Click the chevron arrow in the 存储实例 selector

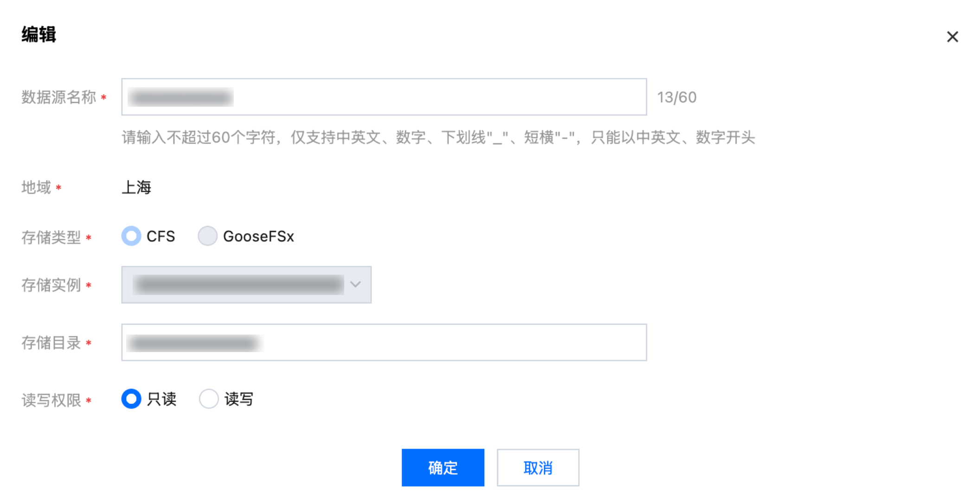(x=356, y=284)
